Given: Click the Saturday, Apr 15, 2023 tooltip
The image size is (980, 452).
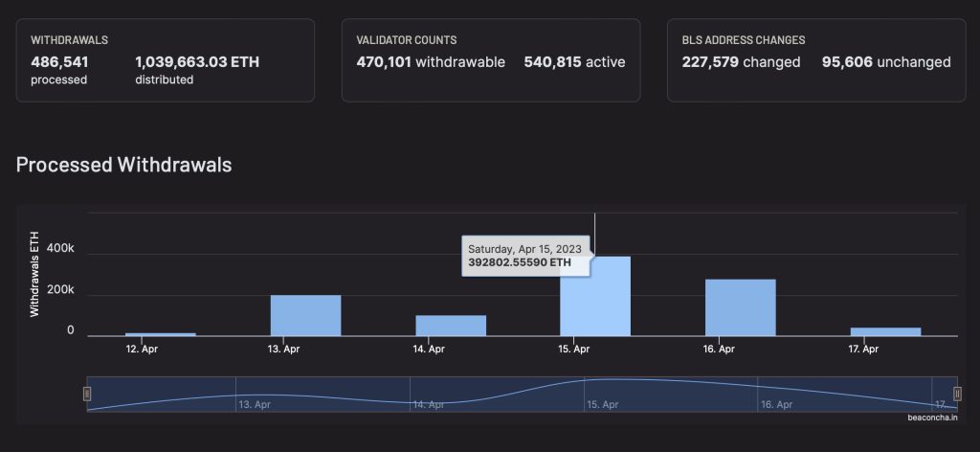Looking at the screenshot, I should 527,255.
